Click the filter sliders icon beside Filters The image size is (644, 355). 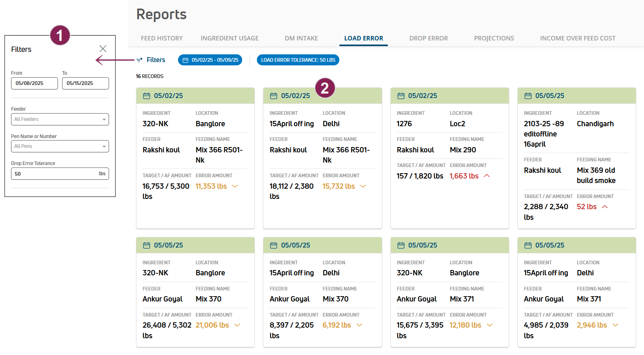[139, 60]
